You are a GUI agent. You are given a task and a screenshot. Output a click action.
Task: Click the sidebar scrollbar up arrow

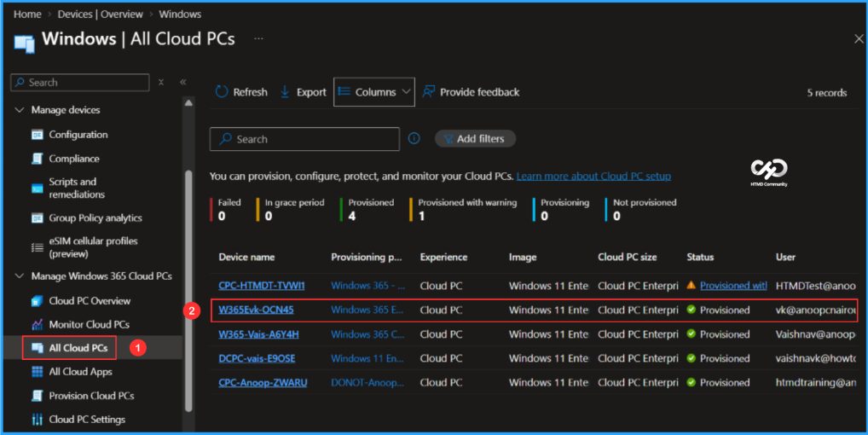coord(188,103)
